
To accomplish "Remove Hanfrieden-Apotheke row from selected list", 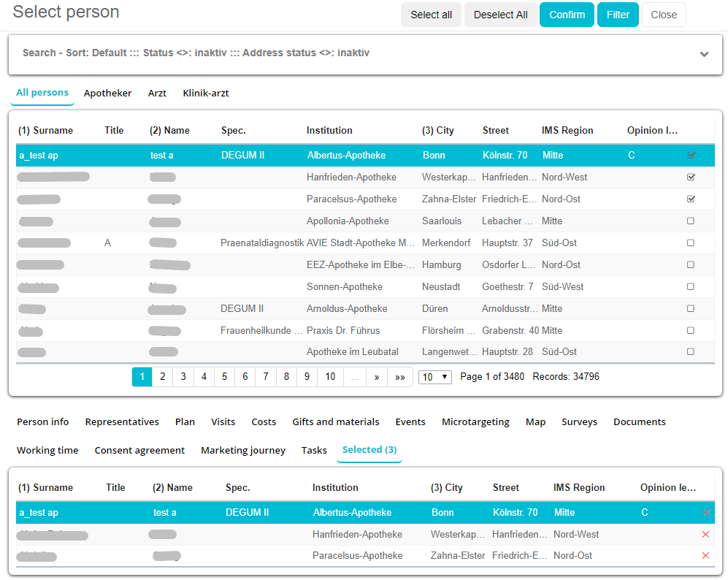I will (x=705, y=535).
